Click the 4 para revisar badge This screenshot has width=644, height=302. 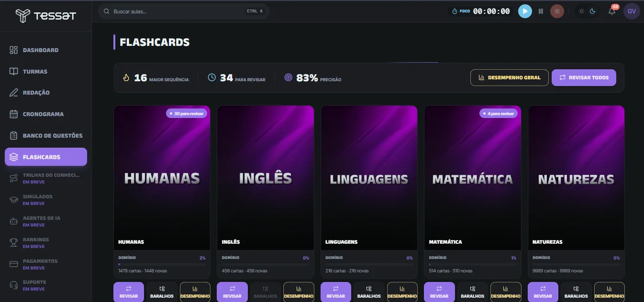coord(499,113)
